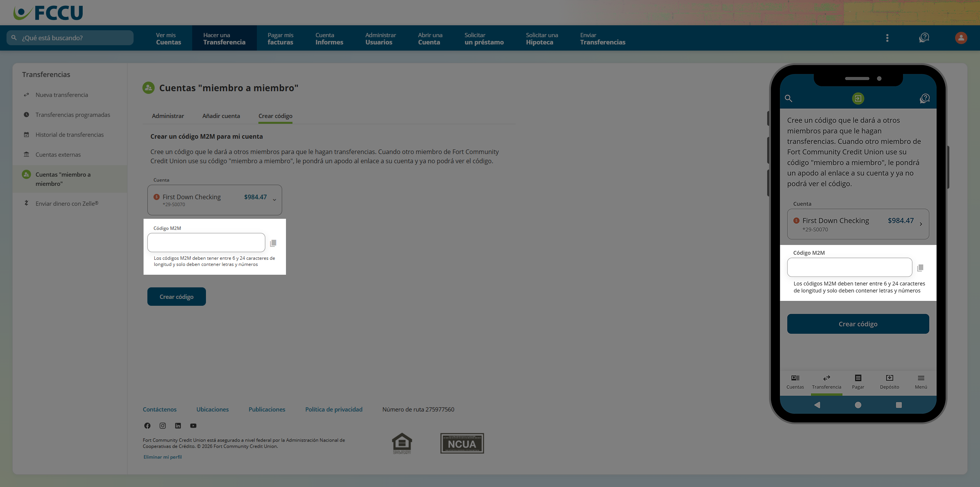Open the YouTube social icon
Image resolution: width=980 pixels, height=487 pixels.
[193, 425]
